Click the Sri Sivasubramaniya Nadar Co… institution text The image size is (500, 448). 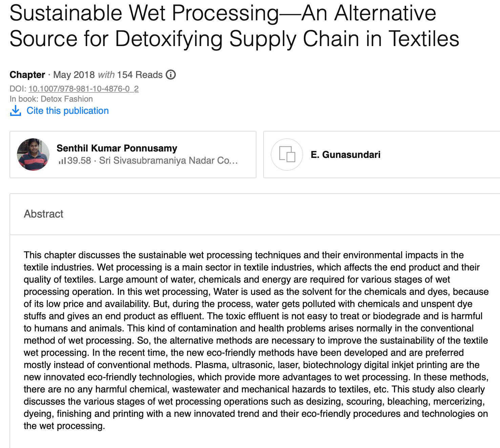click(x=168, y=160)
